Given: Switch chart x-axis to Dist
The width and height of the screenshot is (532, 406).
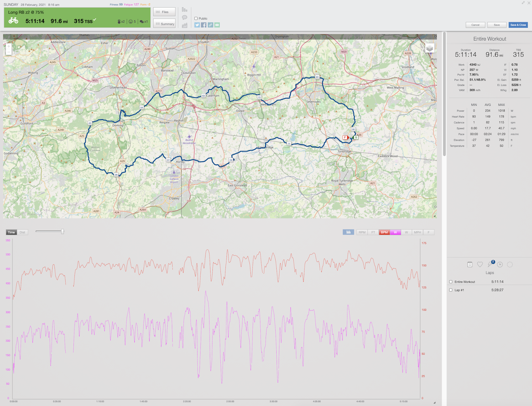Looking at the screenshot, I should [x=22, y=232].
